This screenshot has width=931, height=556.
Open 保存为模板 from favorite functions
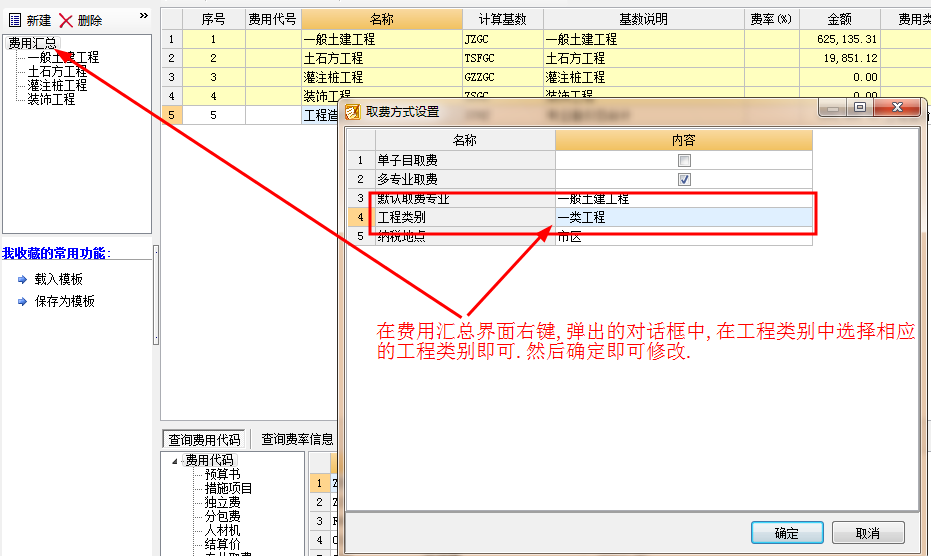click(x=65, y=301)
